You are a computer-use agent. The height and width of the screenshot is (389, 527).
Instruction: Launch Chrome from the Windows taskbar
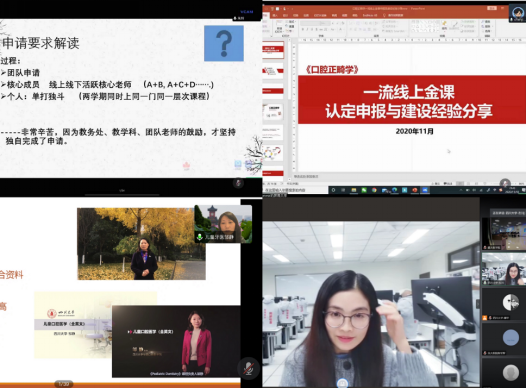point(374,190)
